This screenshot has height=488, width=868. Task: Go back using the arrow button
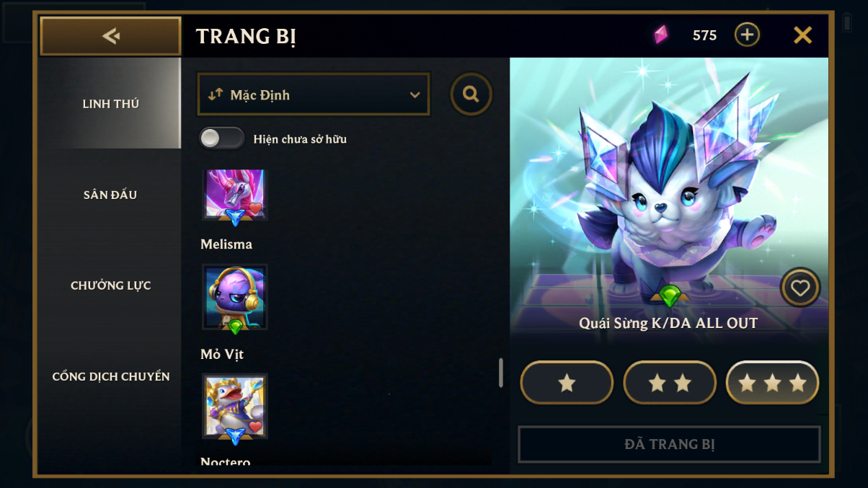[x=110, y=35]
